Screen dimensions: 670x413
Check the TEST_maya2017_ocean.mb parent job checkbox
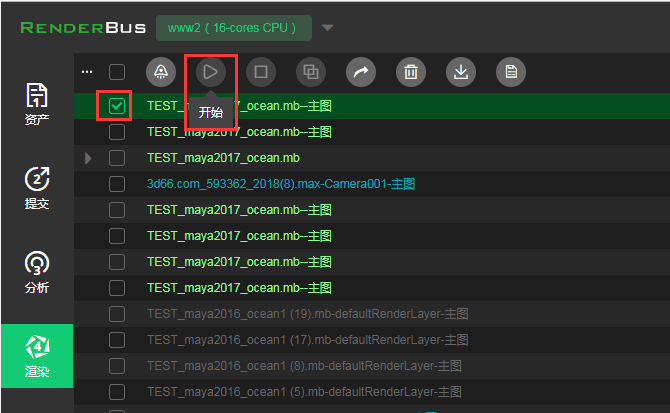(x=117, y=158)
